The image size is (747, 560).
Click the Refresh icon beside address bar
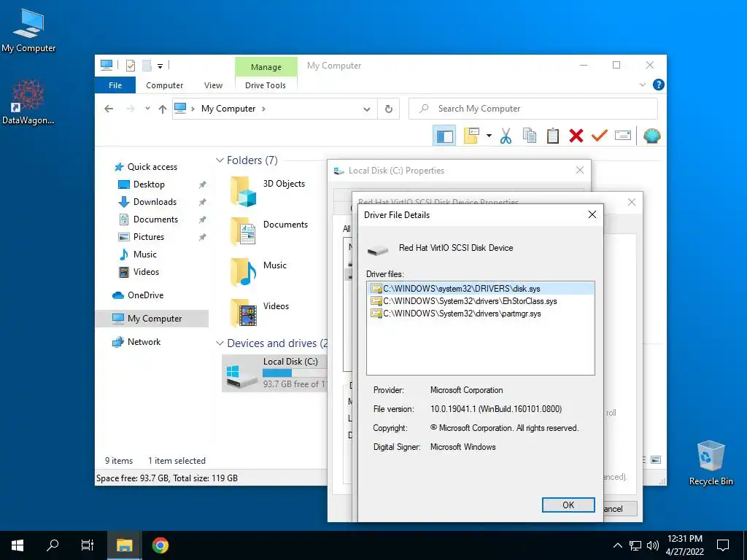pos(389,109)
